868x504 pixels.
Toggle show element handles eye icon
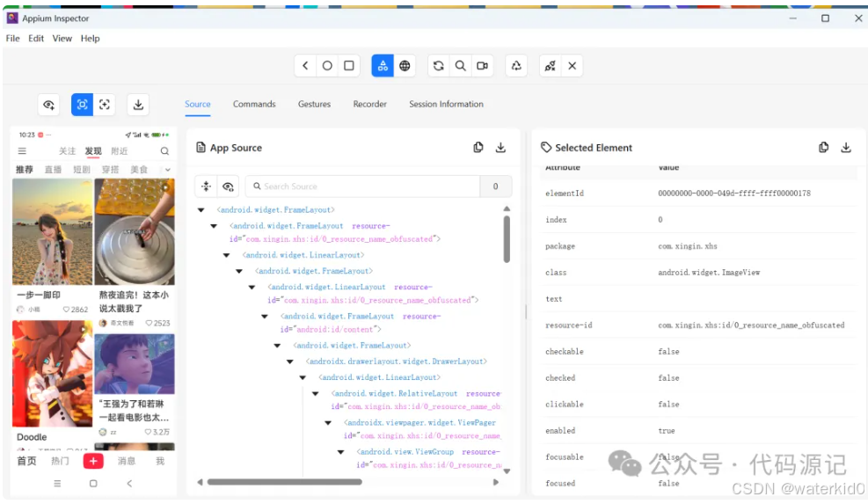click(48, 105)
